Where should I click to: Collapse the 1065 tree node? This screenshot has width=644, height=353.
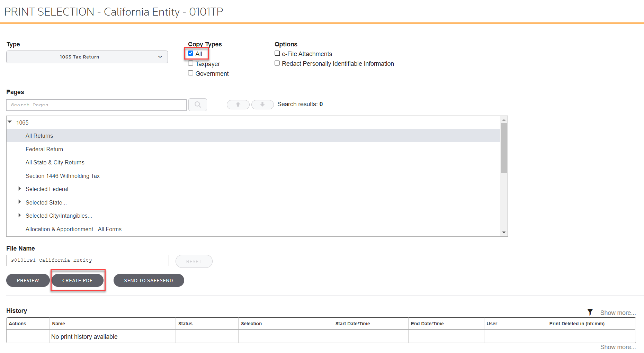(x=10, y=122)
